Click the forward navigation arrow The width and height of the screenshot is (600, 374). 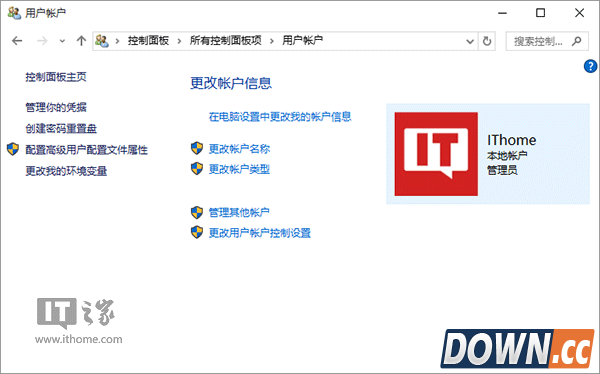[x=42, y=41]
